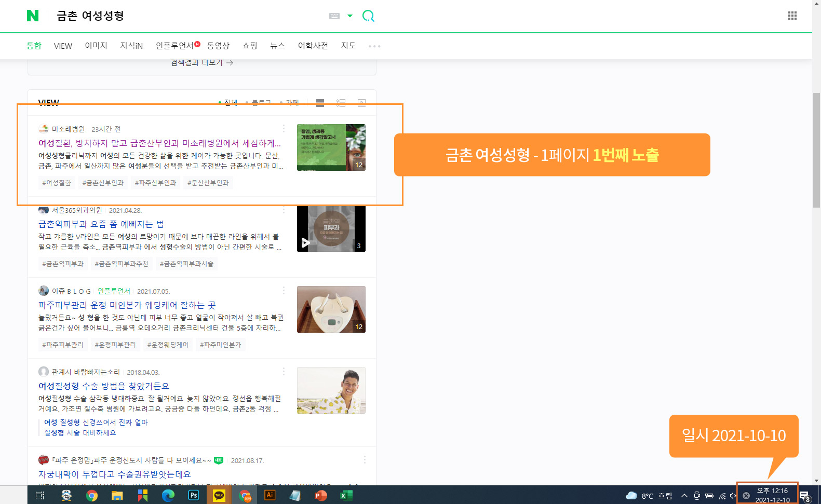This screenshot has width=821, height=504.
Task: Switch to the 동영상 tab
Action: pos(218,46)
